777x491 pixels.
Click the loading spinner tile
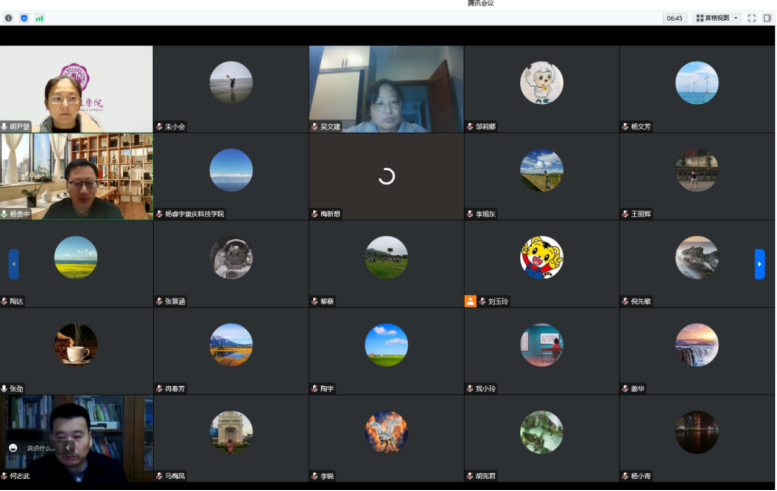(x=386, y=176)
